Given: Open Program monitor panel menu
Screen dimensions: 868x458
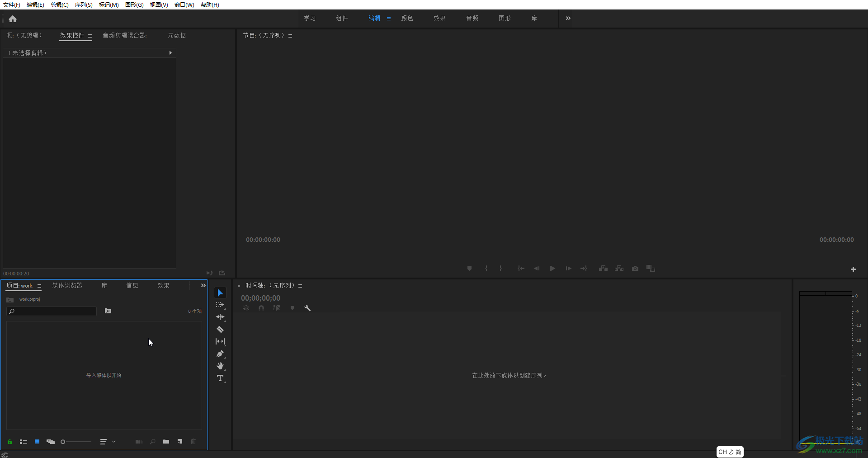Looking at the screenshot, I should pos(290,36).
